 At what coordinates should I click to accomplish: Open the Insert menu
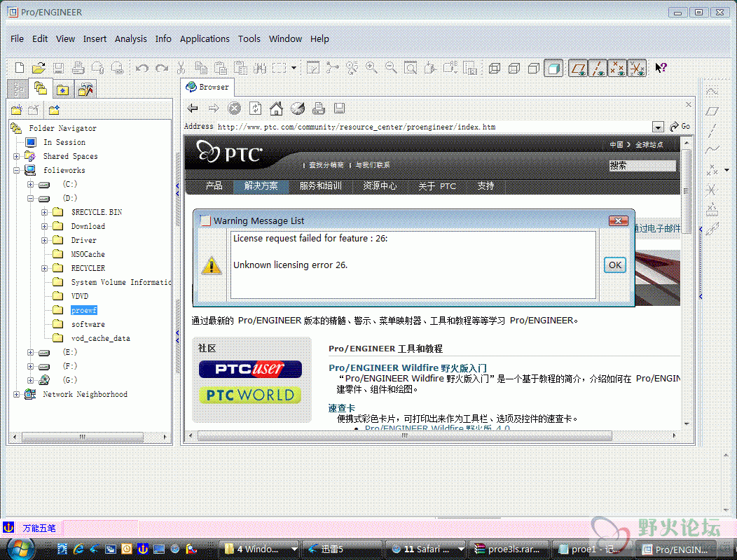point(95,39)
